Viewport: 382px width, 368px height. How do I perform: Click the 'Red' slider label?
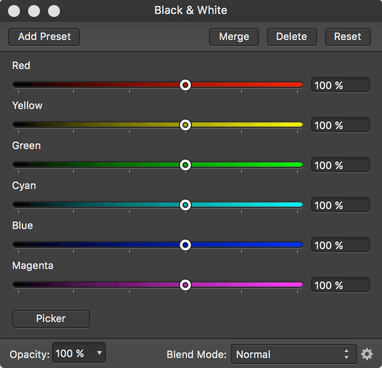tap(21, 65)
